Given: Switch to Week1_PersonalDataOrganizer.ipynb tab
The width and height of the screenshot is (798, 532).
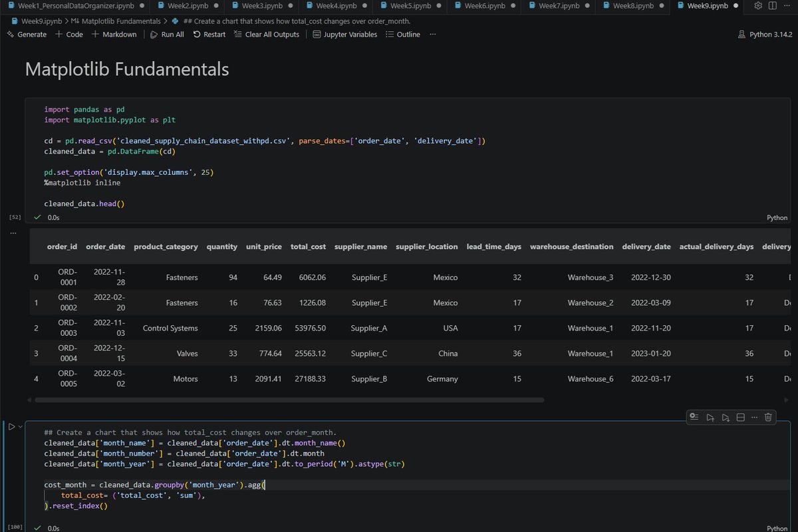Looking at the screenshot, I should [x=74, y=5].
